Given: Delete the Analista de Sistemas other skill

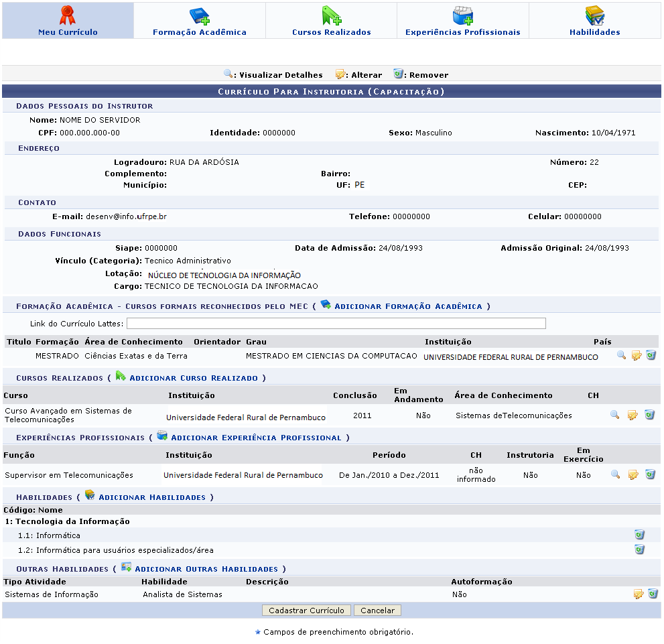Looking at the screenshot, I should [x=653, y=594].
